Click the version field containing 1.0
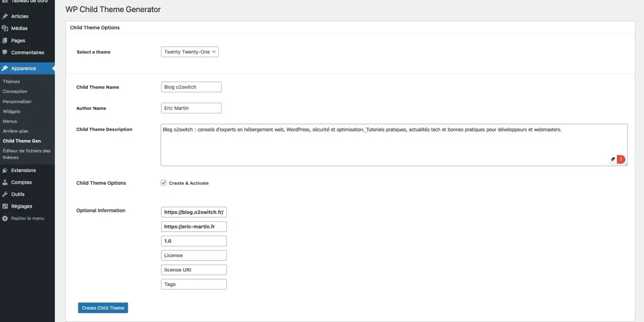 [194, 241]
